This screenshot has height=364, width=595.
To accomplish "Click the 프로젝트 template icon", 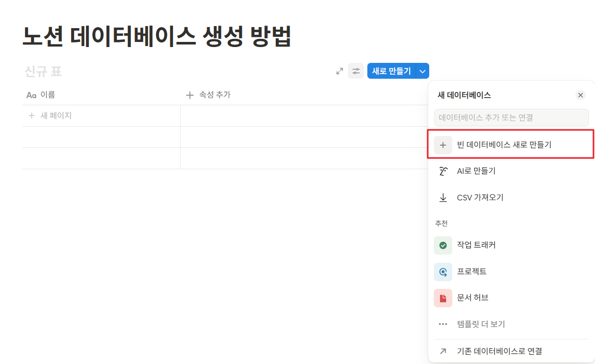I will click(443, 271).
